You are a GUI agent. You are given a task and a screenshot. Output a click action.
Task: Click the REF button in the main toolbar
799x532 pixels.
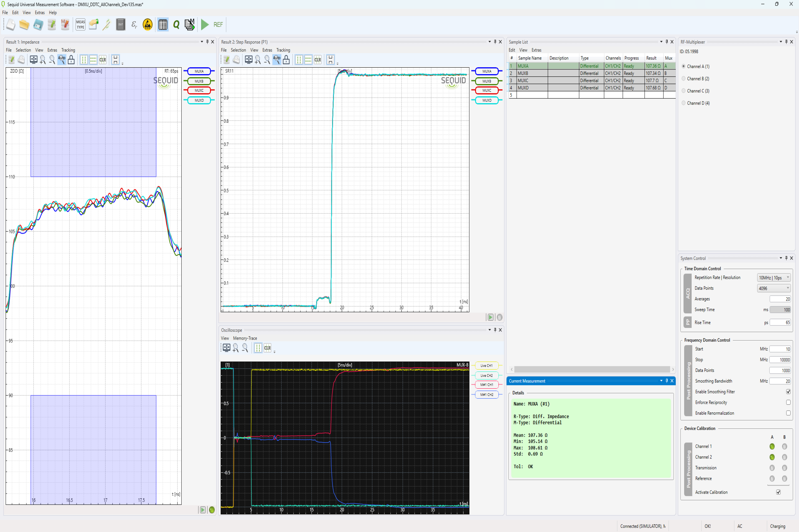pyautogui.click(x=218, y=25)
